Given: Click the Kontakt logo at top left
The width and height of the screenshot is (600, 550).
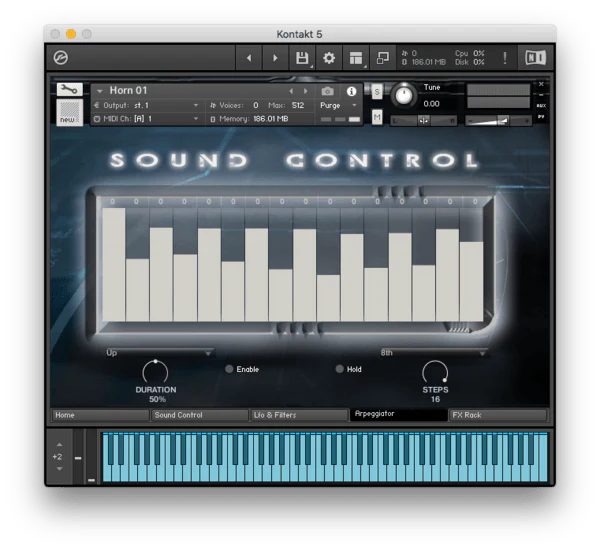Looking at the screenshot, I should (60, 58).
